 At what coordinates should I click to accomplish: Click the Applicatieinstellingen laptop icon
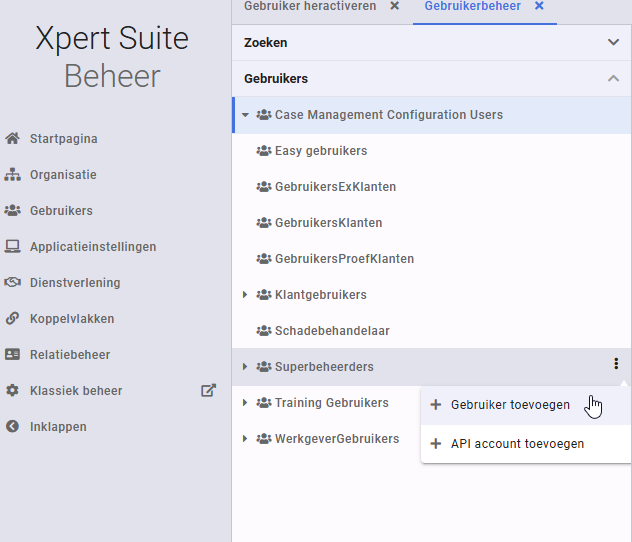(12, 246)
